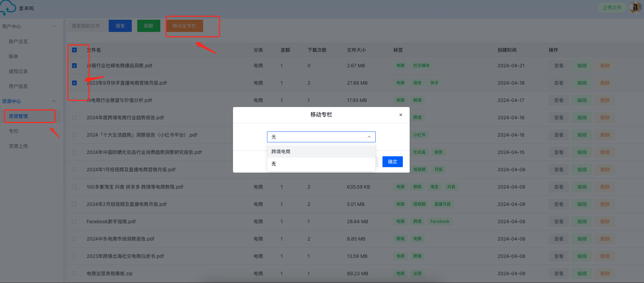View the 冰箱行业社媒电商爆品洞察.pdf file via 查看

pyautogui.click(x=559, y=66)
